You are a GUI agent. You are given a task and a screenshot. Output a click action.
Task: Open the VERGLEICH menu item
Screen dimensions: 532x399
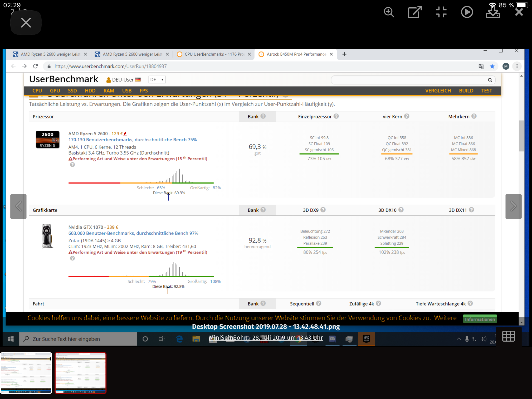tap(438, 91)
